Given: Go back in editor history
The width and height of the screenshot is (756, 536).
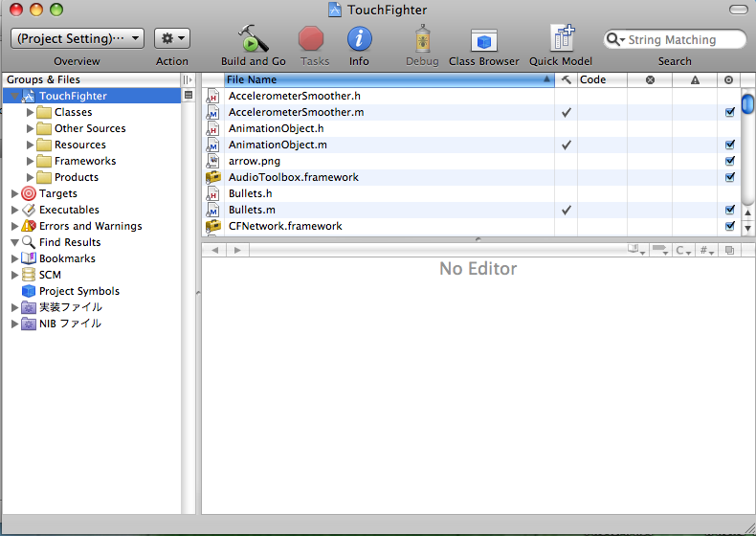Looking at the screenshot, I should [x=215, y=250].
